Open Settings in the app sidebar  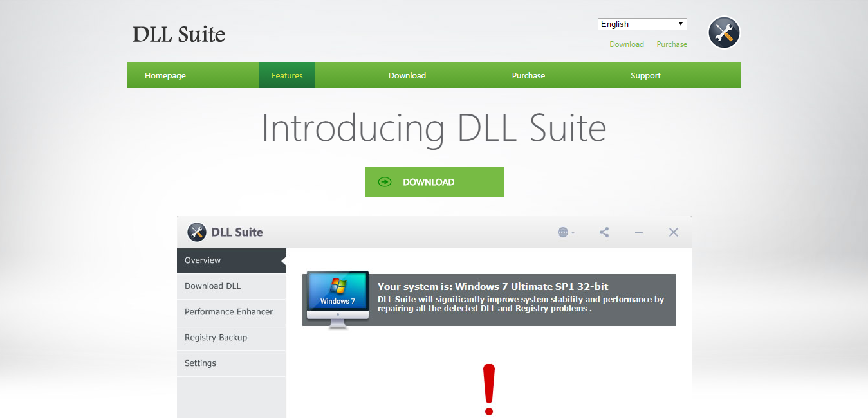[x=232, y=363]
